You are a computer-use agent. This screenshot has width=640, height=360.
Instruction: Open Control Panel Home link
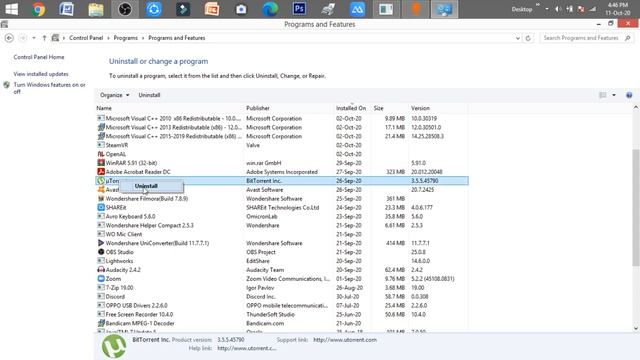pyautogui.click(x=39, y=57)
